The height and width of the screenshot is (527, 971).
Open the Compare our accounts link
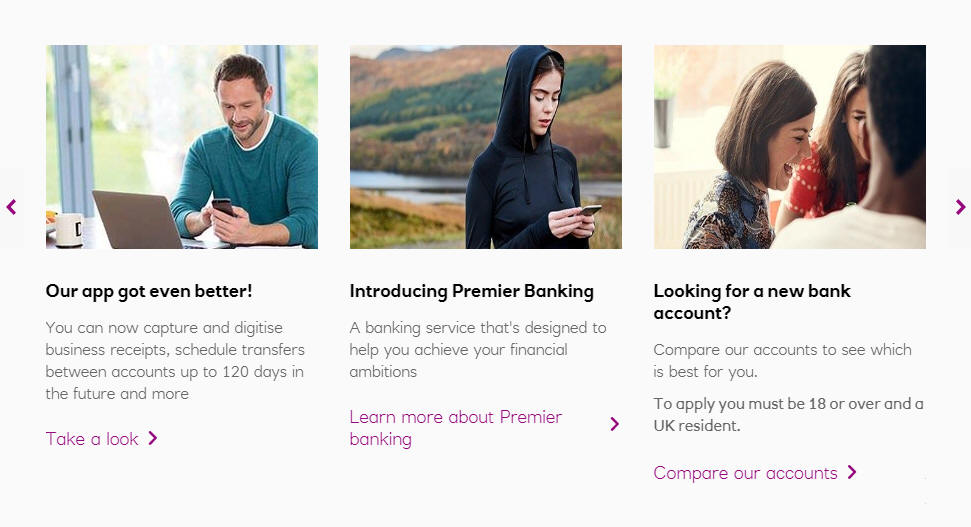[745, 473]
